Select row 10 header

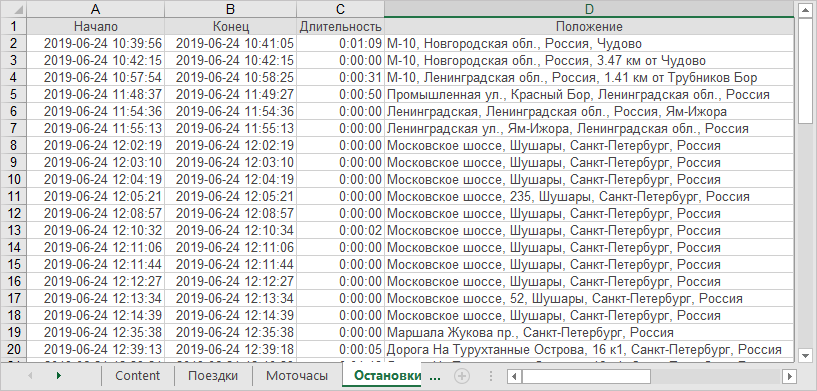click(14, 179)
